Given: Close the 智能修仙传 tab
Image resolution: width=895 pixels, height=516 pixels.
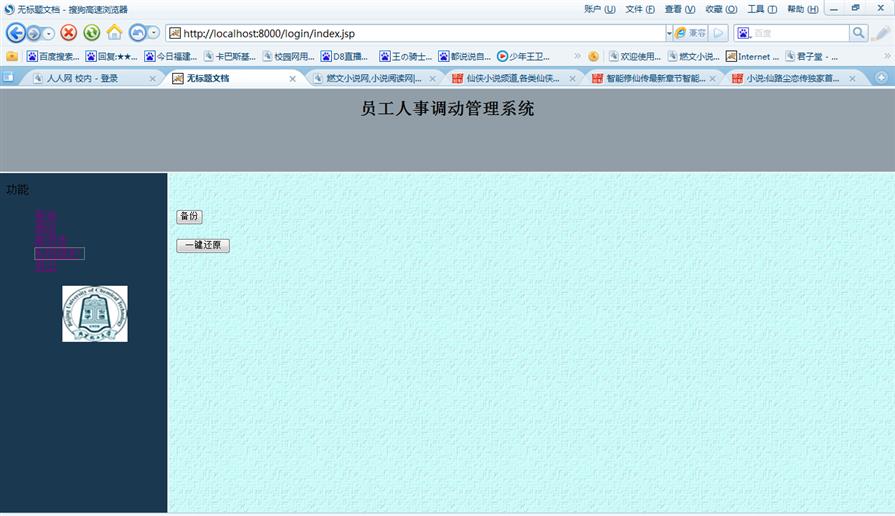Looking at the screenshot, I should point(712,79).
